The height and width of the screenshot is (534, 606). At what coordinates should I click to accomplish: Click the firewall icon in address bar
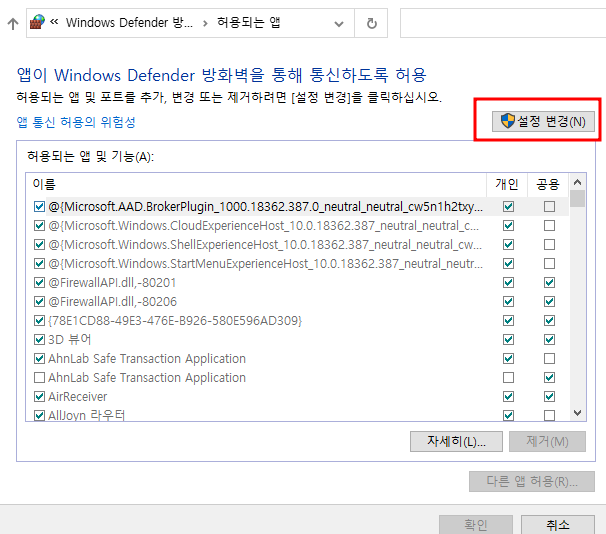pos(37,22)
